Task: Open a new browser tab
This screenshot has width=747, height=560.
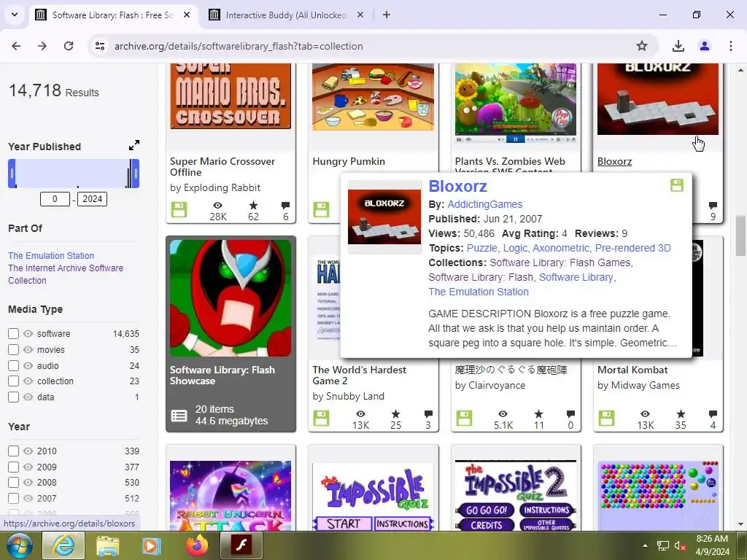Action: click(x=387, y=15)
